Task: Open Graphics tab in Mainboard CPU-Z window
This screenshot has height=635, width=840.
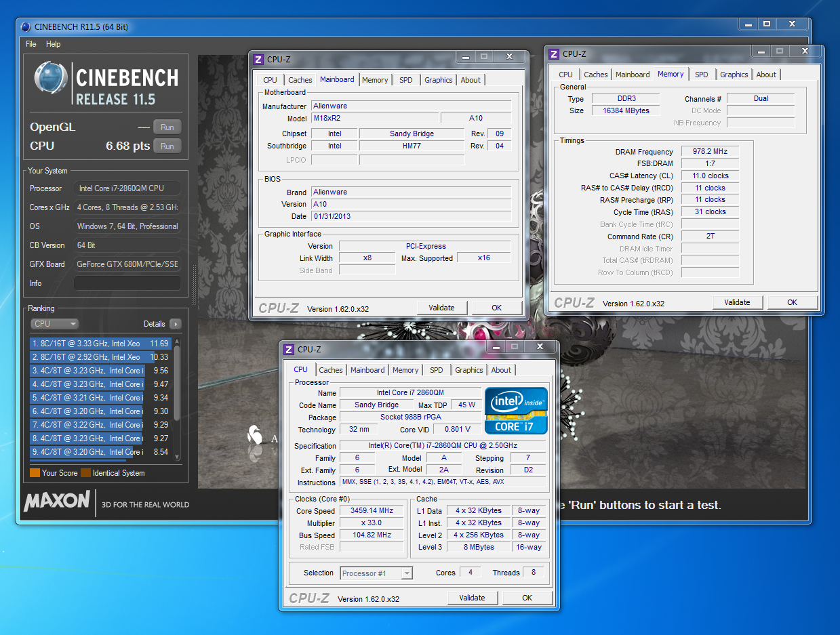Action: coord(439,80)
